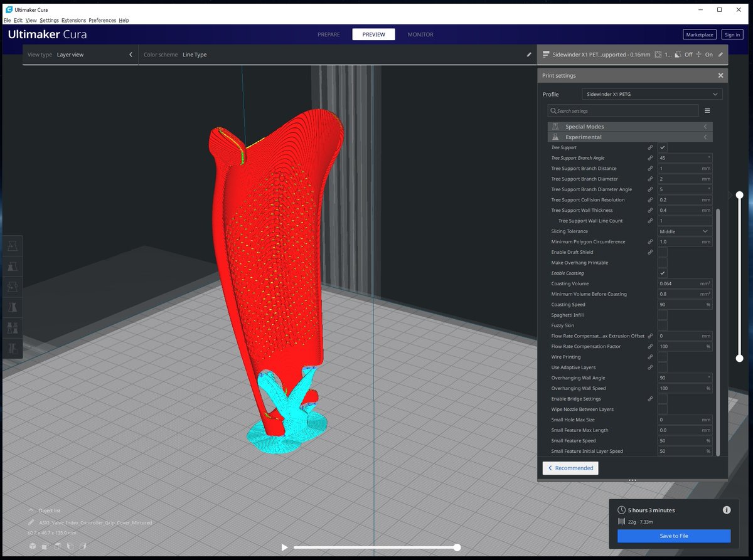The image size is (753, 560).
Task: Click the link icon for Wire Printing
Action: pos(650,357)
